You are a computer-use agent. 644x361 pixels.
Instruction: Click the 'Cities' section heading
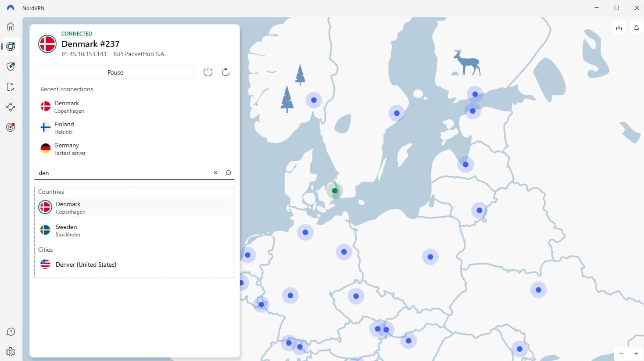45,250
